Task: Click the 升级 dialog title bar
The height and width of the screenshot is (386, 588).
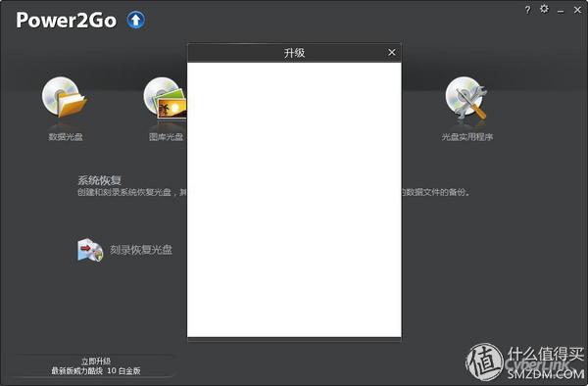Action: pyautogui.click(x=294, y=53)
